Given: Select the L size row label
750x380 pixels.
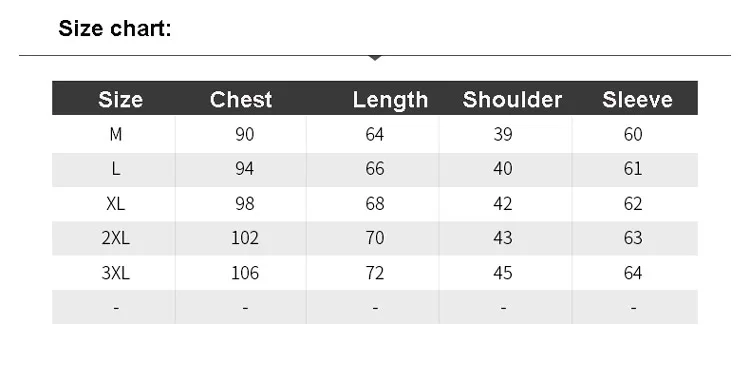Looking at the screenshot, I should point(116,169).
